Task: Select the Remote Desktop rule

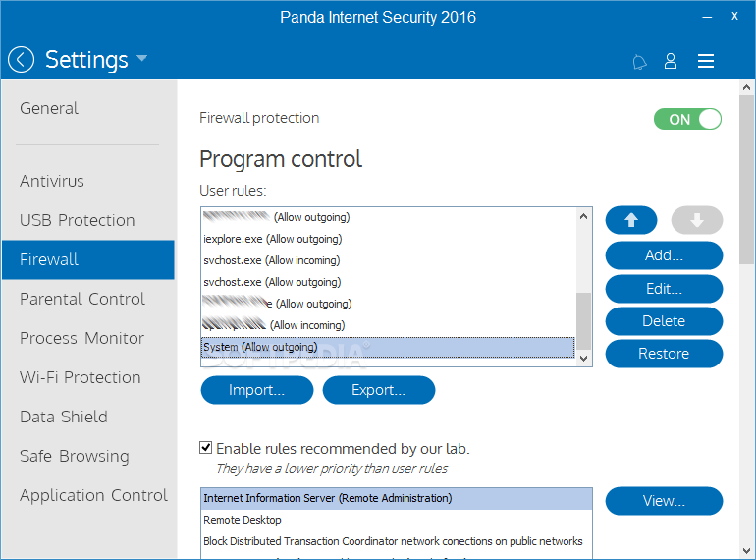Action: [x=397, y=520]
